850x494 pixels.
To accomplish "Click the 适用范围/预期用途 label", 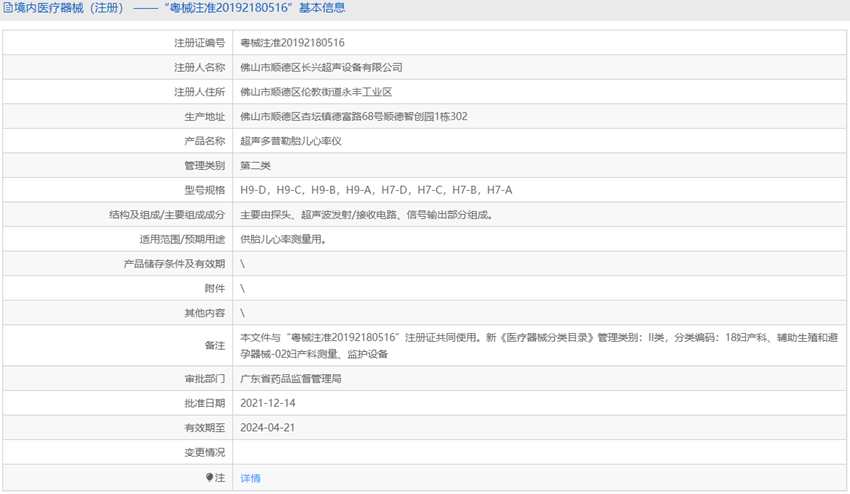I will 182,239.
